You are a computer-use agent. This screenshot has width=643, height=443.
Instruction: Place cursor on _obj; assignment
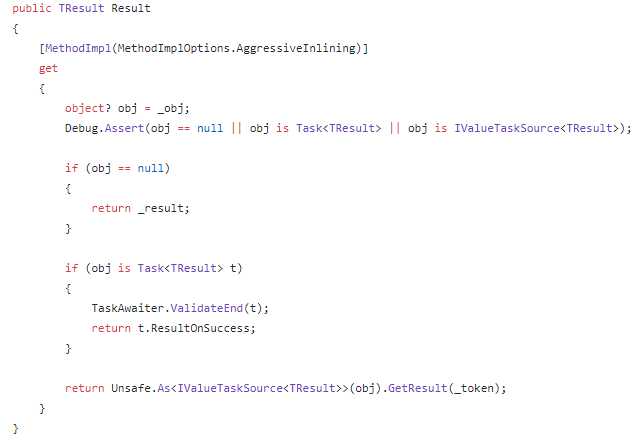174,108
